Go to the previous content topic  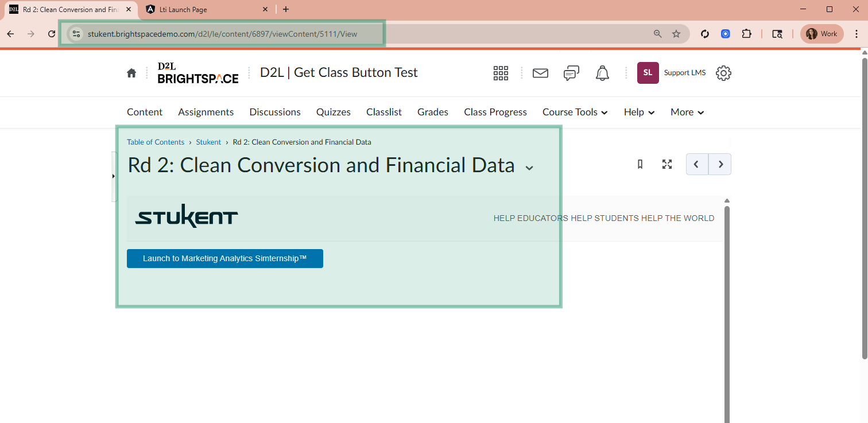pyautogui.click(x=697, y=164)
